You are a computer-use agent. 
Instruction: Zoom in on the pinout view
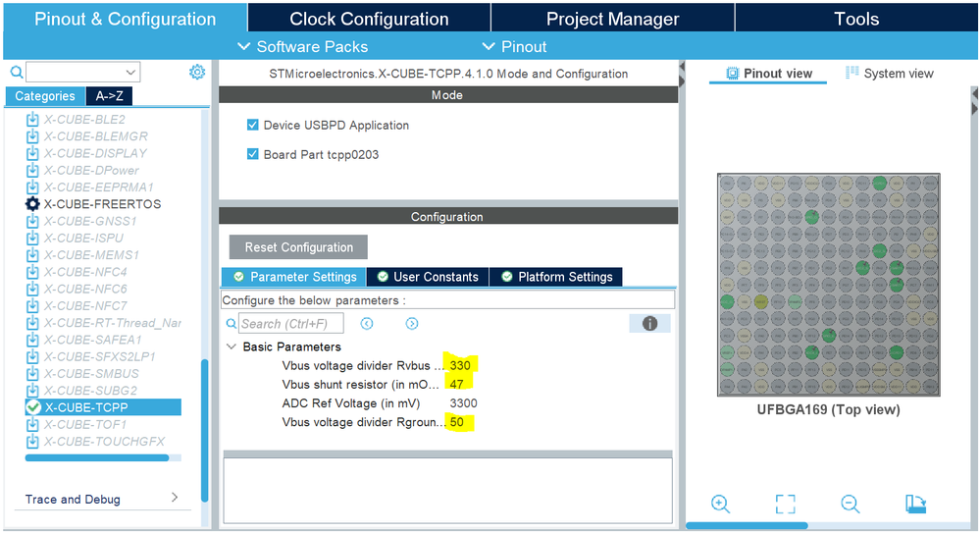(x=720, y=504)
